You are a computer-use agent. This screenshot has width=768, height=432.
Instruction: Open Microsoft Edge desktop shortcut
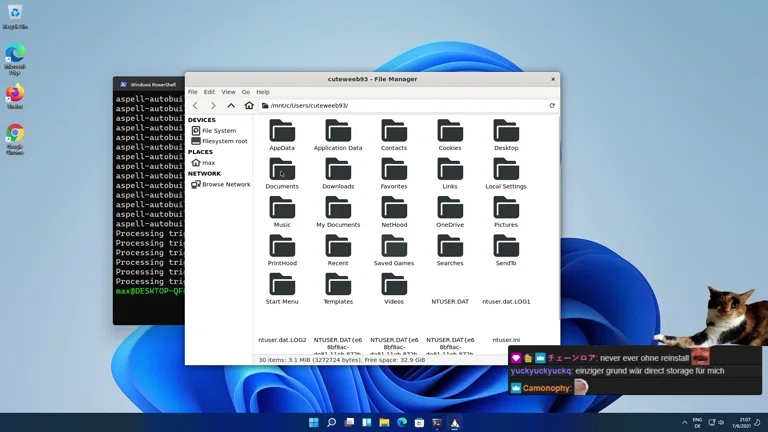[15, 59]
